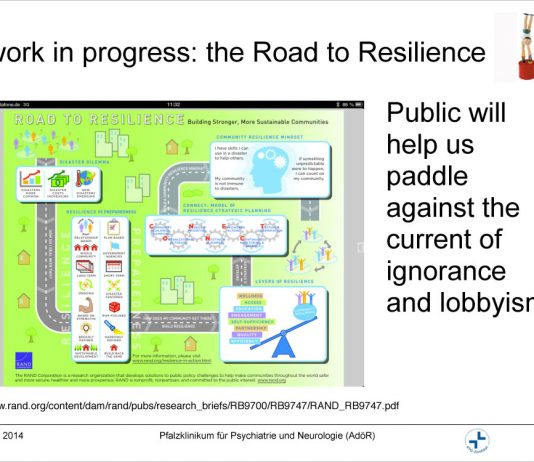Click the slide title Road to Resilience
The width and height of the screenshot is (534, 462).
243,52
